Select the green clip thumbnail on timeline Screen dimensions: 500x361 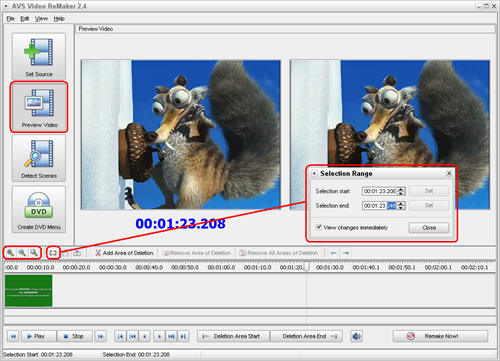29,291
